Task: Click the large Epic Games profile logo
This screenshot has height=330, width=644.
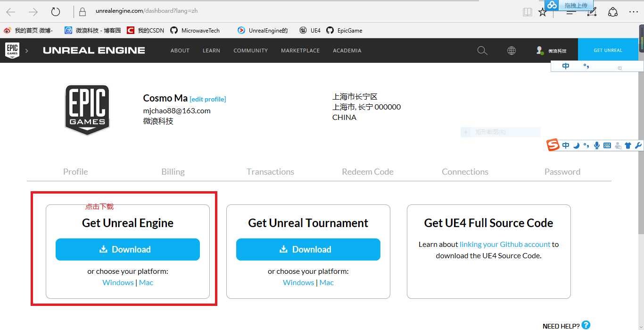Action: point(87,110)
